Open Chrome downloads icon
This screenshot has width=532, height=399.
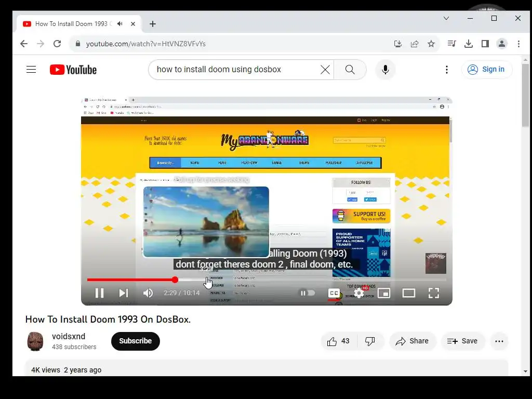468,44
